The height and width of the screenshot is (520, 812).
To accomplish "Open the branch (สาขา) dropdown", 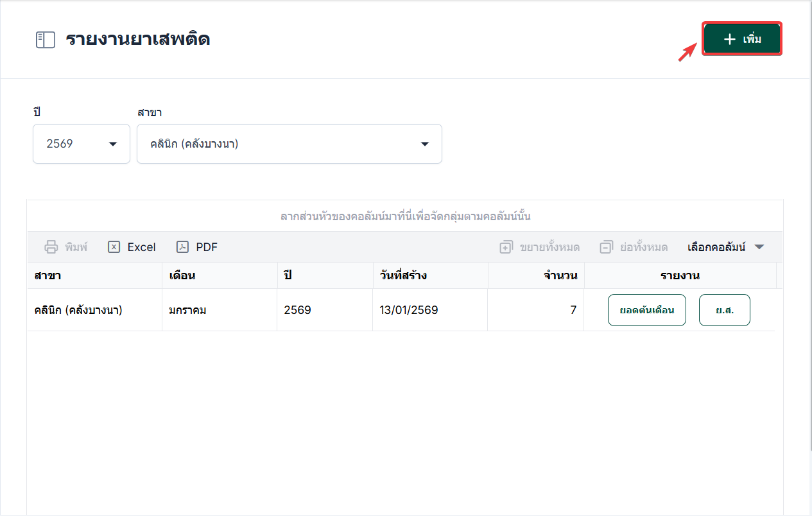I will point(289,144).
